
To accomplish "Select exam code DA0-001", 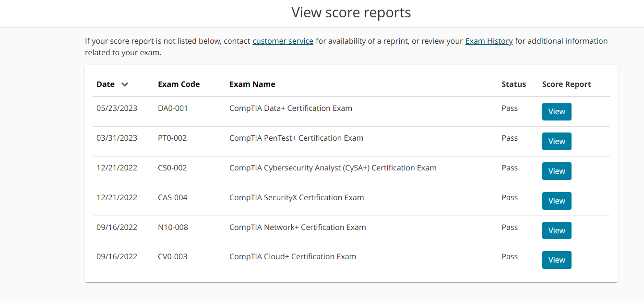I will pyautogui.click(x=173, y=108).
